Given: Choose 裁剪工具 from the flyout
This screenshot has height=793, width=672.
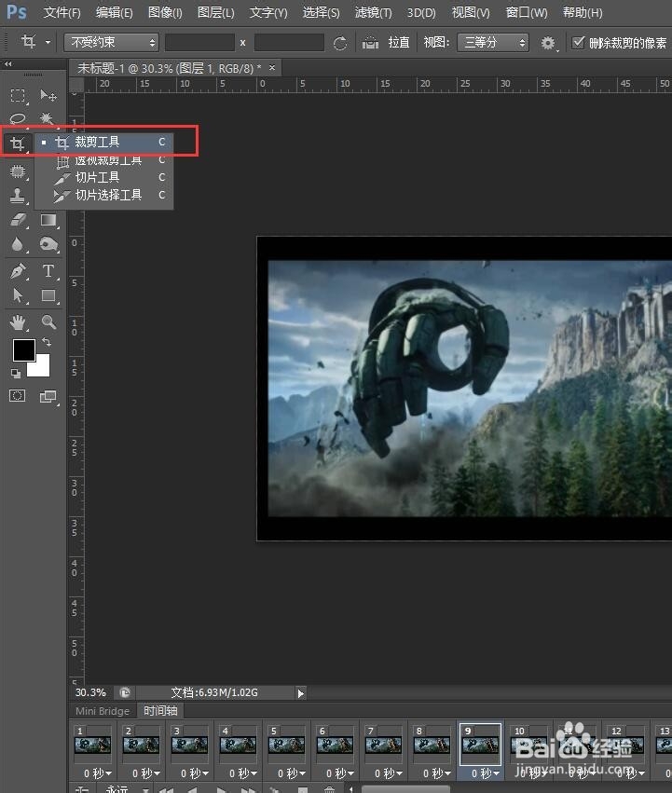Looking at the screenshot, I should pos(104,143).
